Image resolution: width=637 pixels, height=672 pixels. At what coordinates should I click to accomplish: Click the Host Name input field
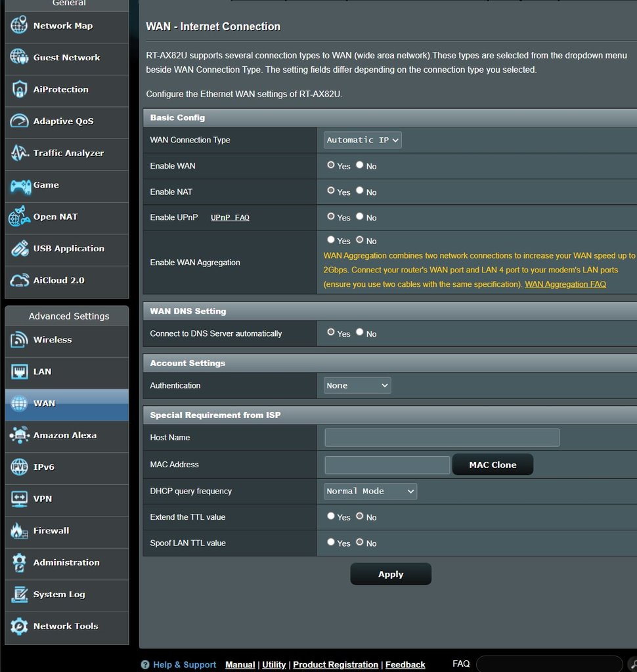click(441, 438)
